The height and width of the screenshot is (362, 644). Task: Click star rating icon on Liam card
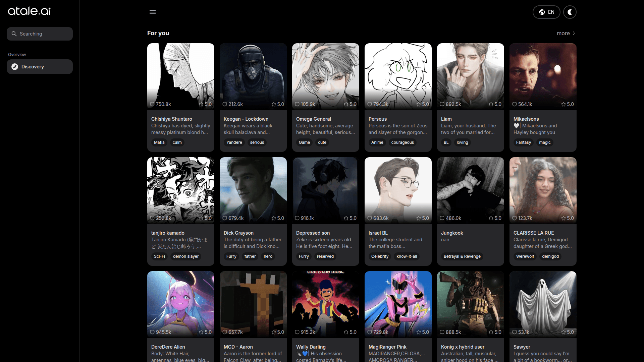(x=491, y=104)
